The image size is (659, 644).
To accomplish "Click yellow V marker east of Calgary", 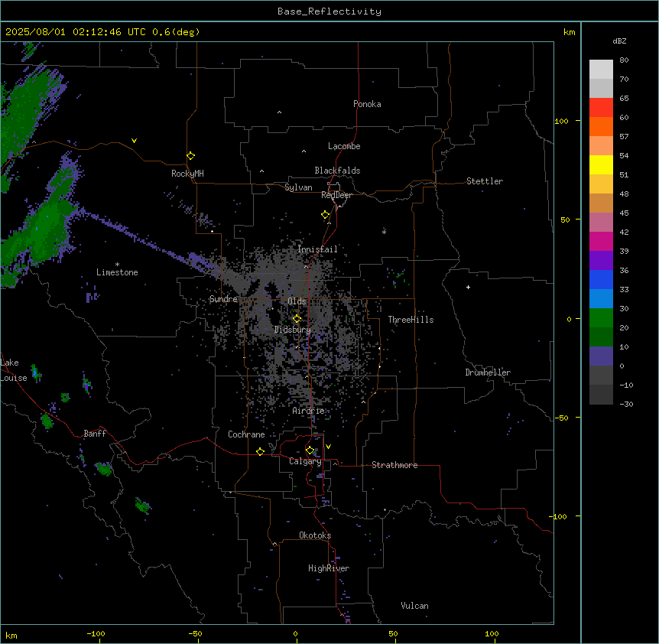I will [x=328, y=447].
